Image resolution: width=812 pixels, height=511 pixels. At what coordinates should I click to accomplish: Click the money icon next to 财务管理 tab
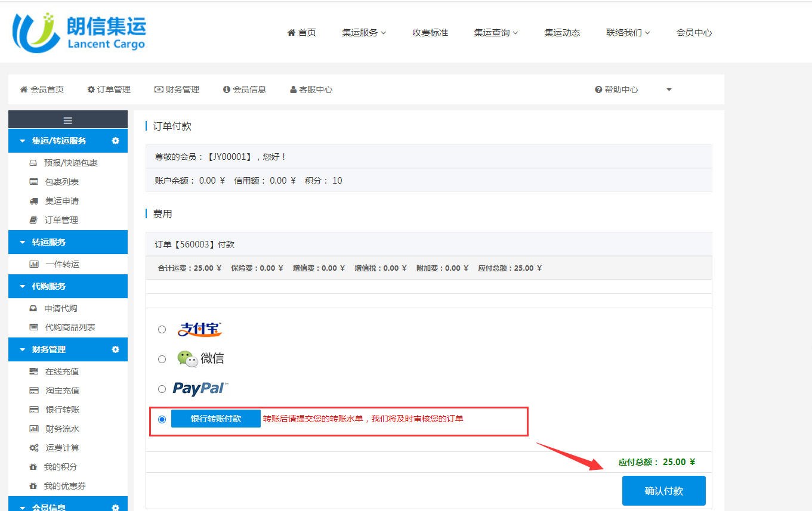click(x=159, y=89)
